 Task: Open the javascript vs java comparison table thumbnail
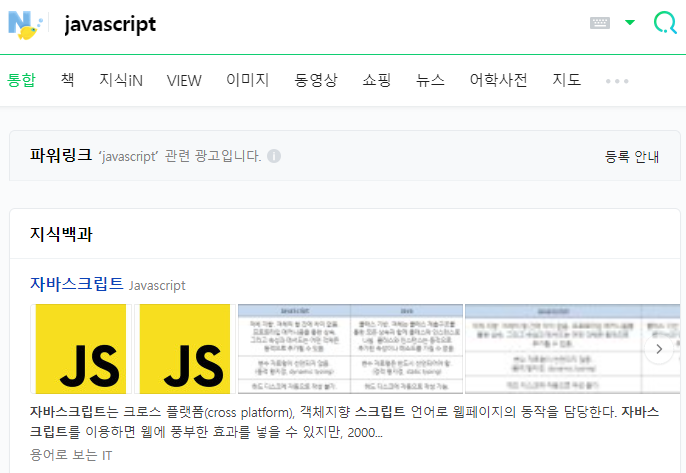(350, 349)
